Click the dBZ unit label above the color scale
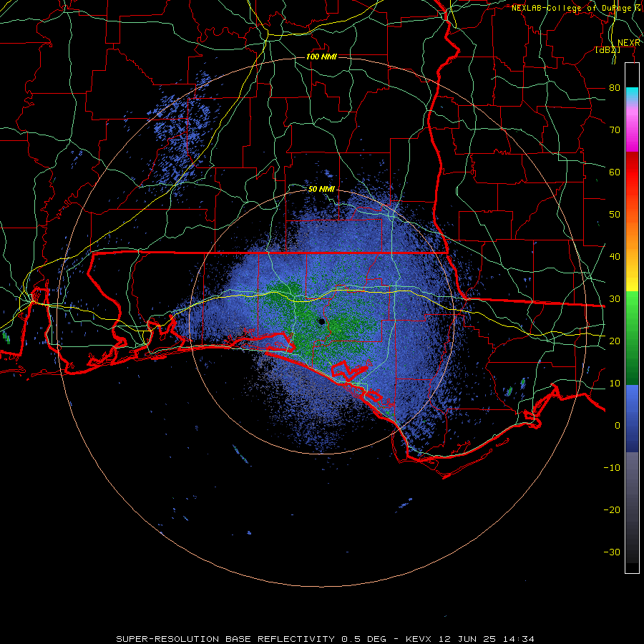Screen dimensions: 644x644 (608, 50)
